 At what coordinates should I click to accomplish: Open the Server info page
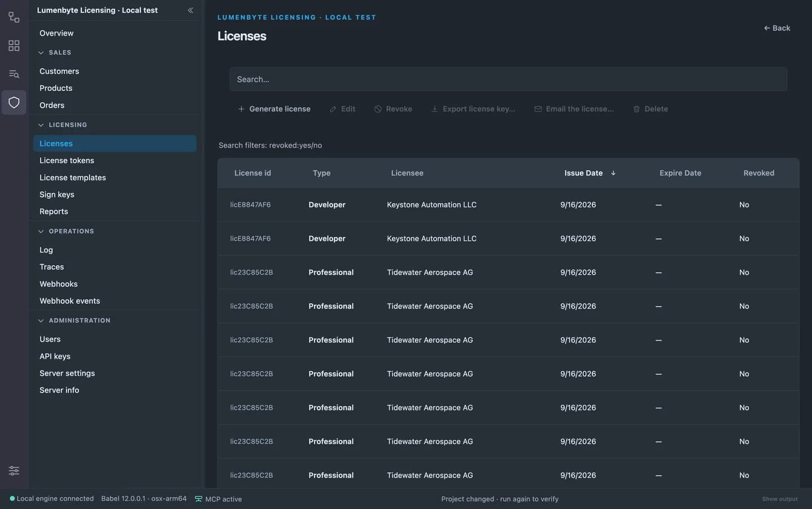click(x=115, y=390)
